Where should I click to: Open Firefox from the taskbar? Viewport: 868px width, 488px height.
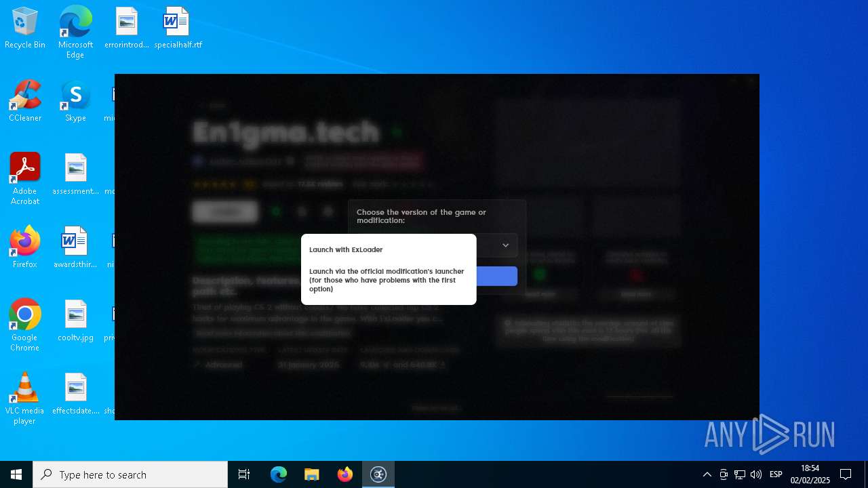coord(345,474)
